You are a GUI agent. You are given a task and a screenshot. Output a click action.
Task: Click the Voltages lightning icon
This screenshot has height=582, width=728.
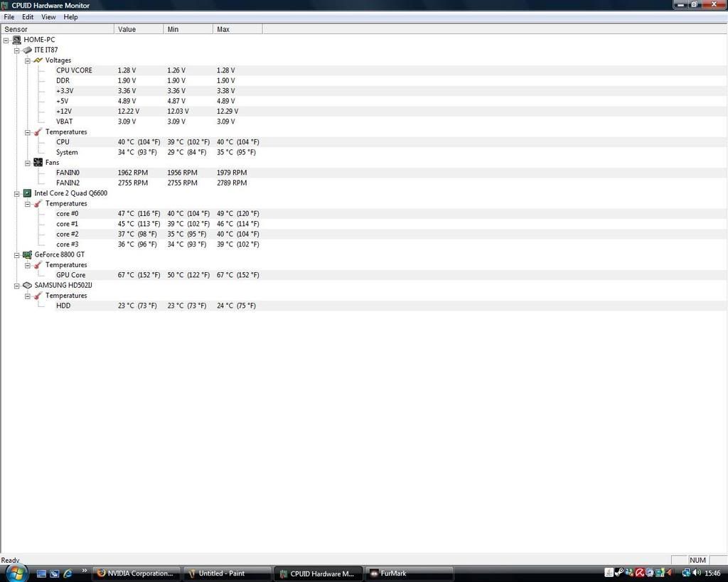(x=38, y=60)
